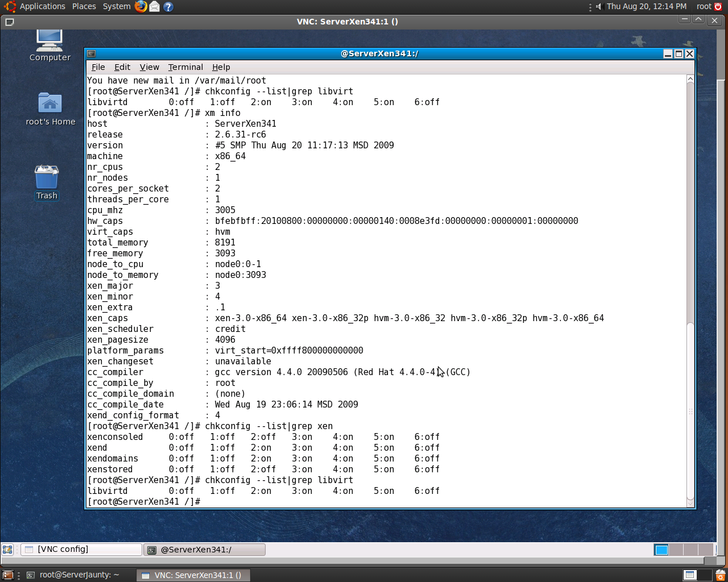Click the 'xm info' command text

pos(222,113)
